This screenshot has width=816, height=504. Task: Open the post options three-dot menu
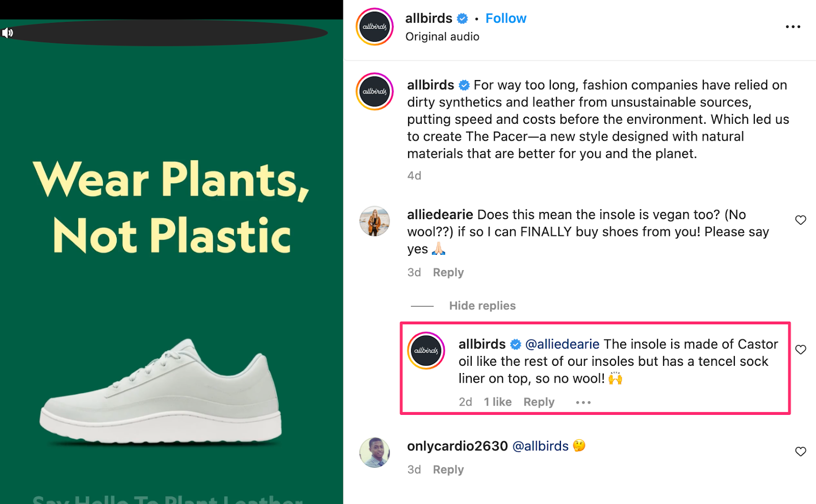[x=793, y=26]
